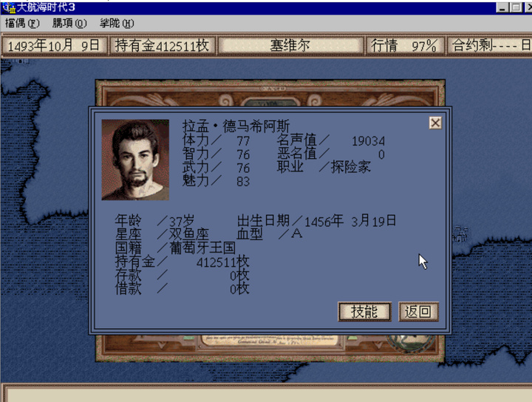
Task: Open the second menu labeled (O)
Action: [69, 24]
